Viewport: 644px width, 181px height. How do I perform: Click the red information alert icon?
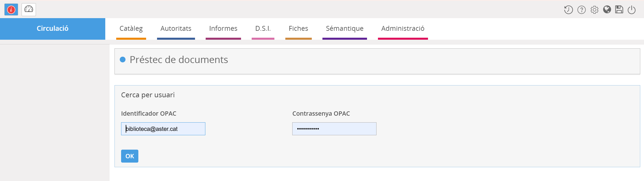11,10
